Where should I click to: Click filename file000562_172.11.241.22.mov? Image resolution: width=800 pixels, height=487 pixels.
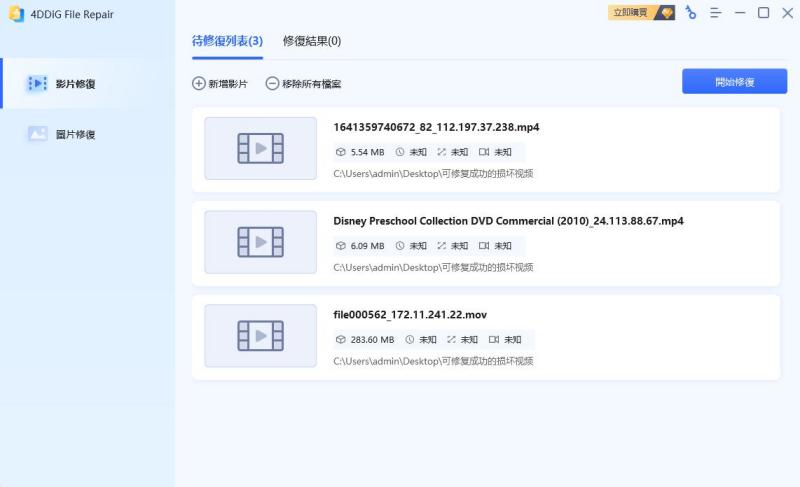click(410, 315)
